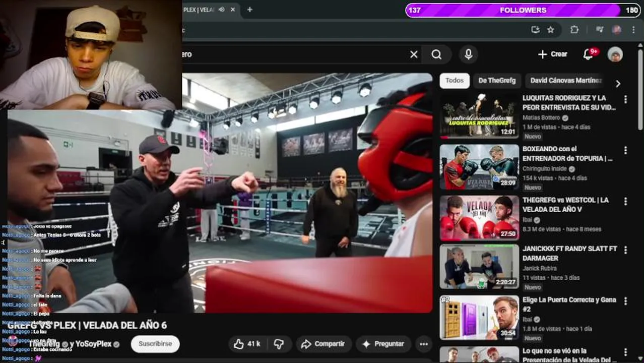Viewport: 644px width, 363px height.
Task: Click the Nuevo badge under the Janick Rubira video
Action: click(533, 287)
